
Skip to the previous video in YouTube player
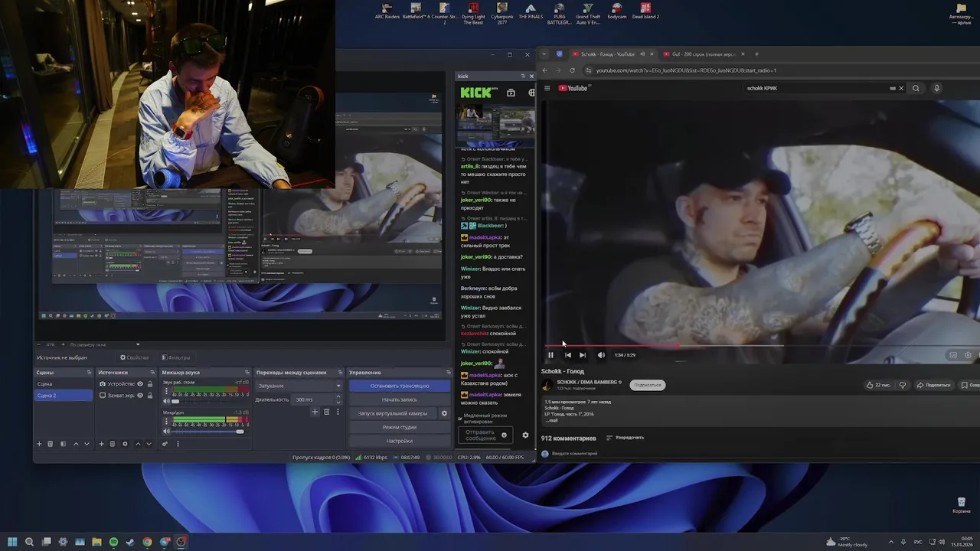tap(567, 355)
